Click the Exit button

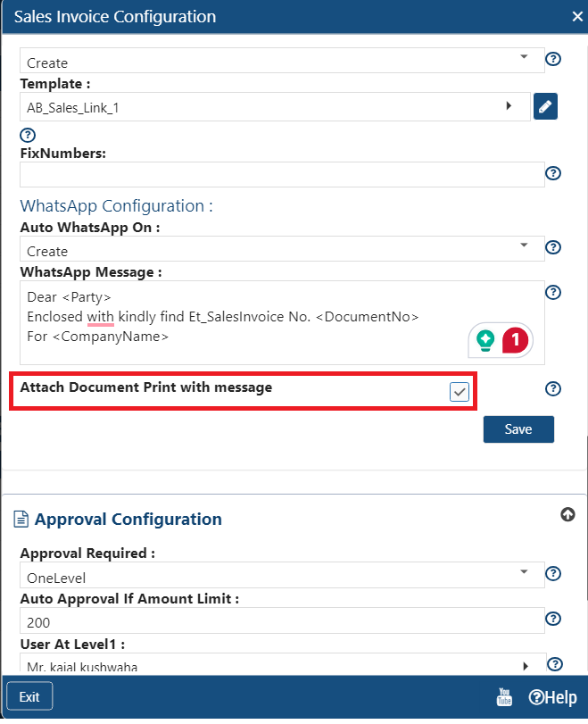pyautogui.click(x=29, y=696)
